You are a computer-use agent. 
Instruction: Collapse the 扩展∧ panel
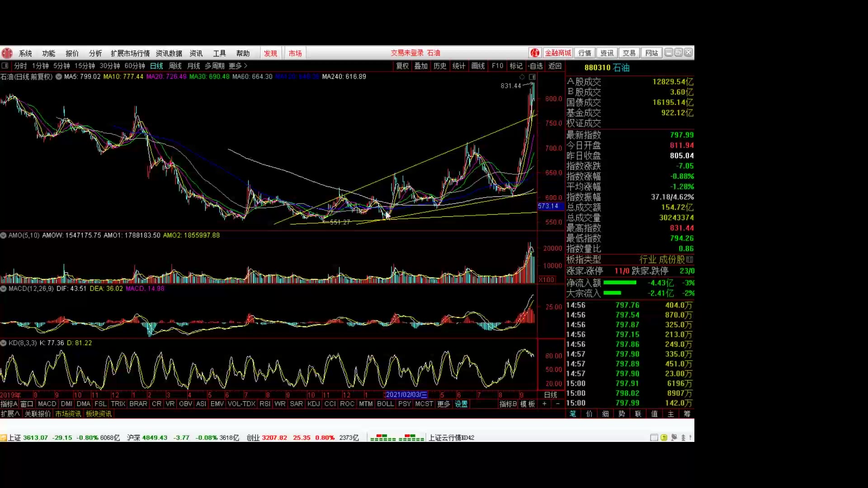click(10, 414)
